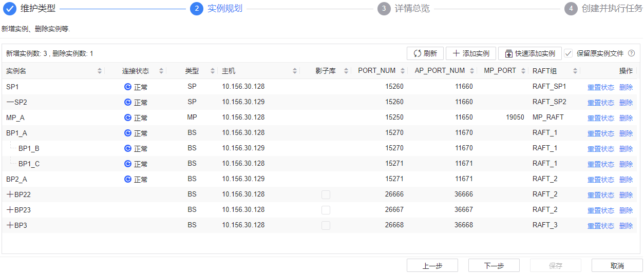Image resolution: width=644 pixels, height=274 pixels.
Task: Select the BP1_A instance name
Action: tap(16, 133)
